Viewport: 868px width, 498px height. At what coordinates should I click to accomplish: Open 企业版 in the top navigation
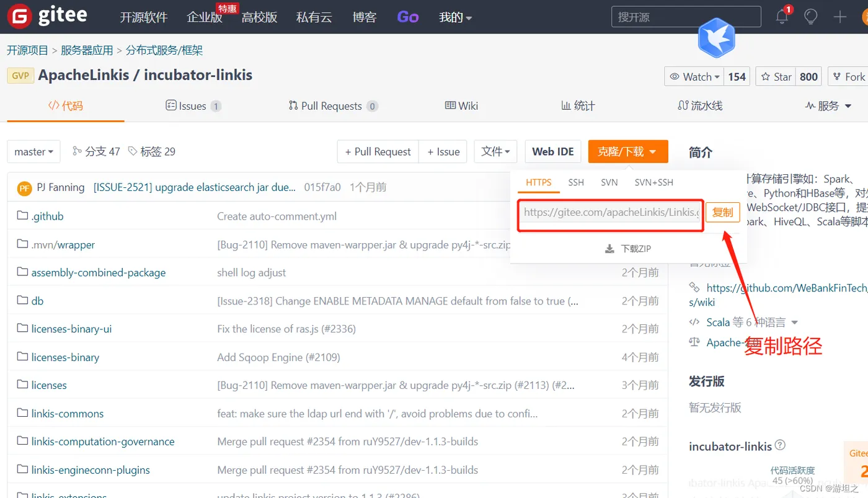click(x=205, y=17)
